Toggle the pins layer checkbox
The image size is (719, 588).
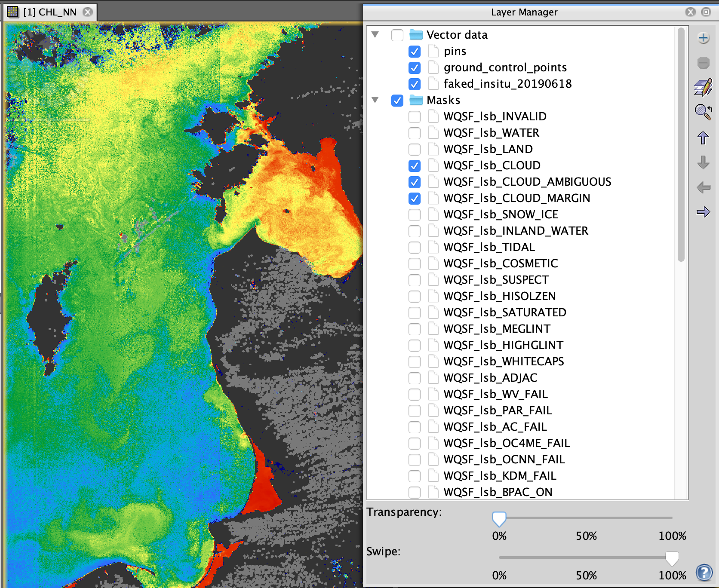tap(415, 52)
